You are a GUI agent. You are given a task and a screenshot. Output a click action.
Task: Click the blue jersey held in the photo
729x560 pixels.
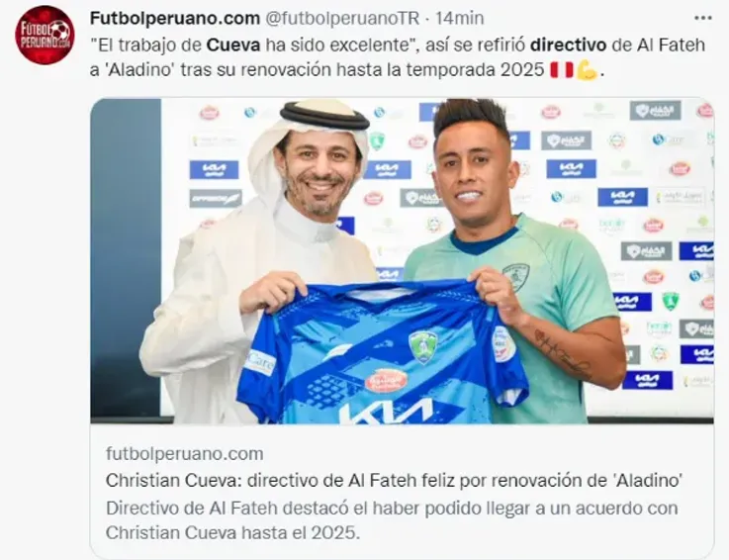(382, 351)
